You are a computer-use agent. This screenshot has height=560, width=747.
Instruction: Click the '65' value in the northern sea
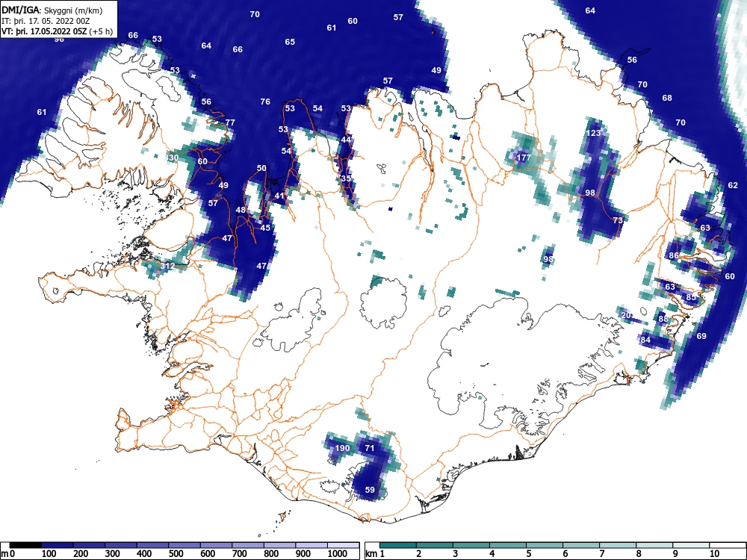290,42
